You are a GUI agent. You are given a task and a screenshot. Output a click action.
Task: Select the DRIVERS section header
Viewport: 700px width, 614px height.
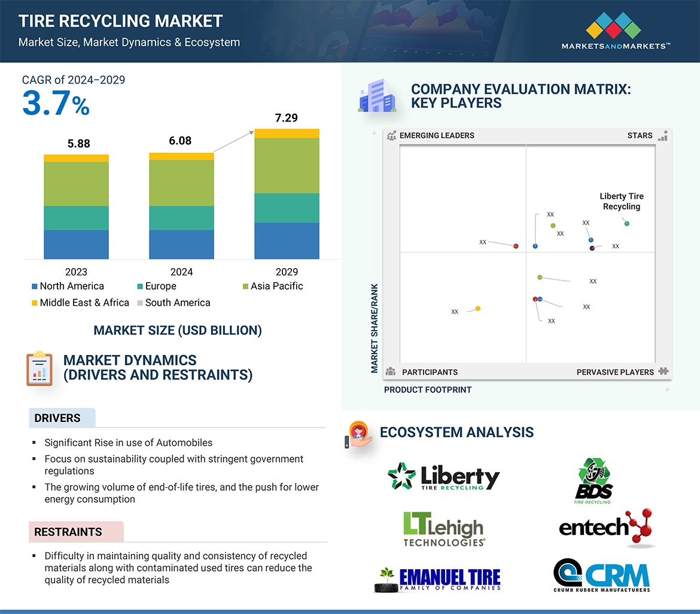click(57, 418)
